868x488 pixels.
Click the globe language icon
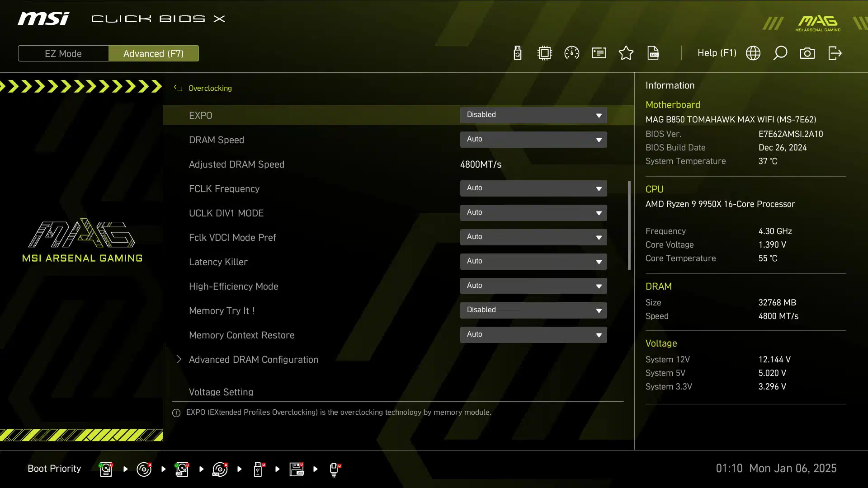753,53
